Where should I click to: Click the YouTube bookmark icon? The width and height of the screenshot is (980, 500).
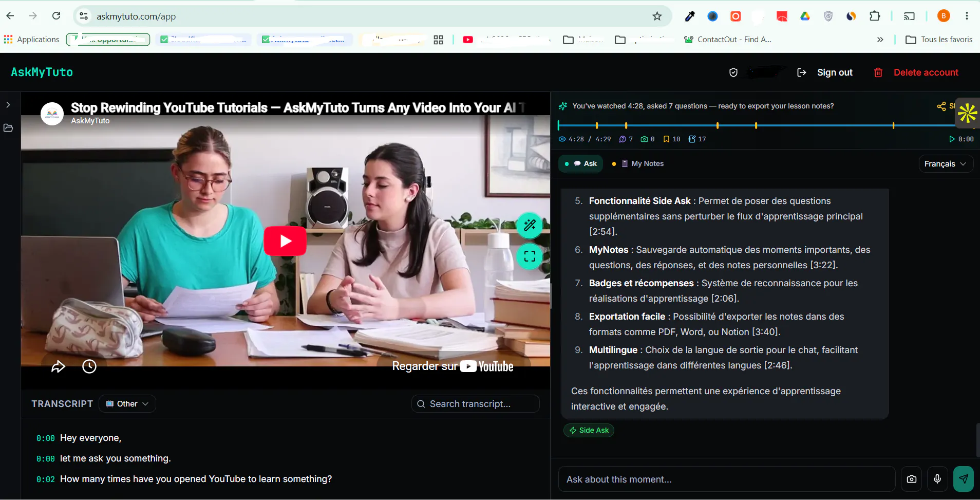click(x=467, y=40)
